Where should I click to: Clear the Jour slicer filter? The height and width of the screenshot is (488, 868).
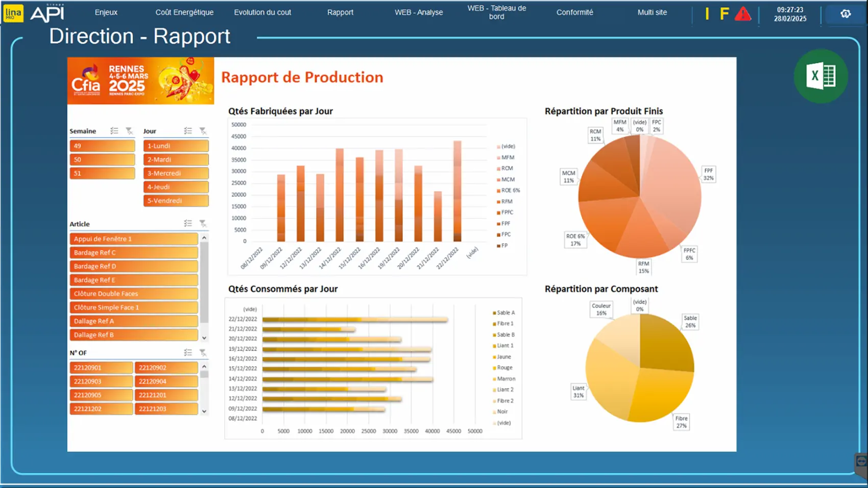point(203,131)
